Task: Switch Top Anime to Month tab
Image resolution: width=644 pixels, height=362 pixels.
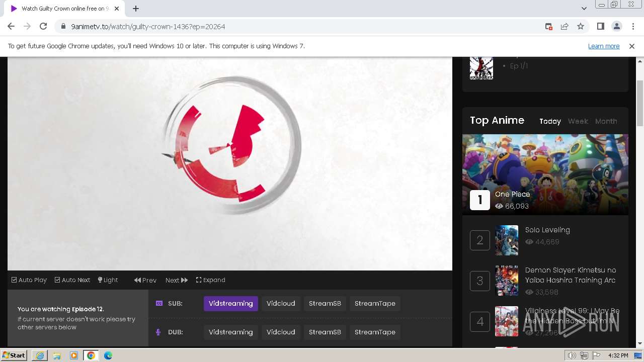Action: pyautogui.click(x=606, y=121)
